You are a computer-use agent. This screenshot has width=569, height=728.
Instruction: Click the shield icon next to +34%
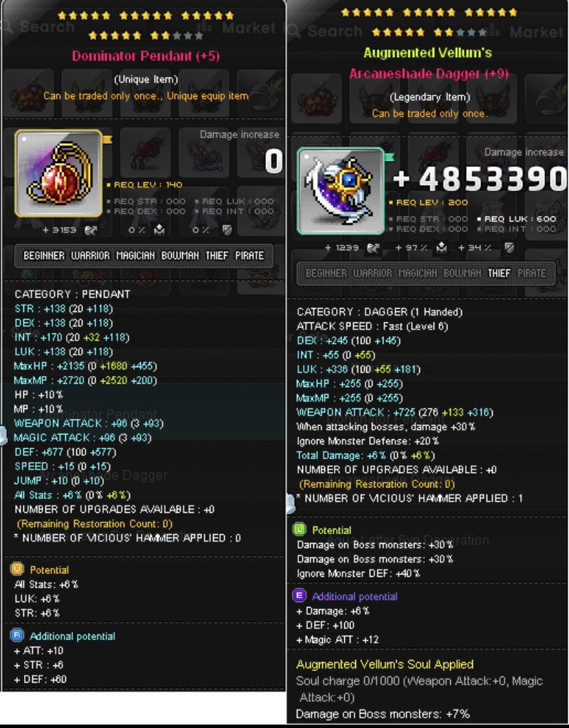(510, 248)
